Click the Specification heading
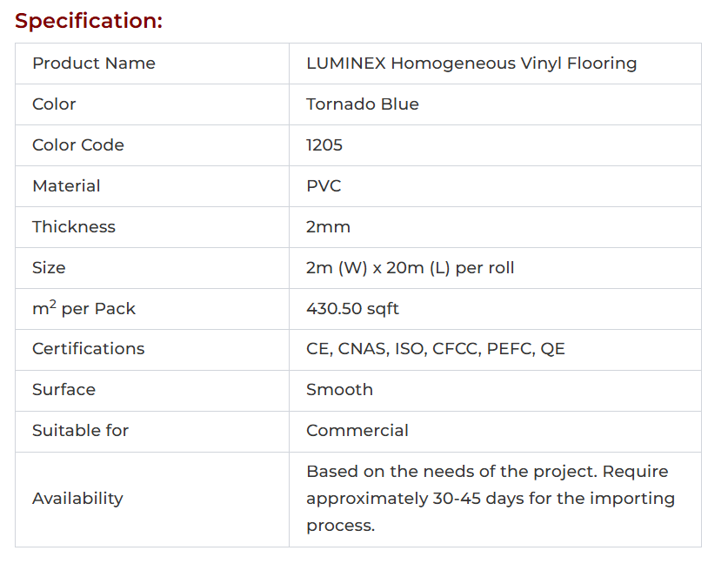728x564 pixels. pyautogui.click(x=89, y=21)
